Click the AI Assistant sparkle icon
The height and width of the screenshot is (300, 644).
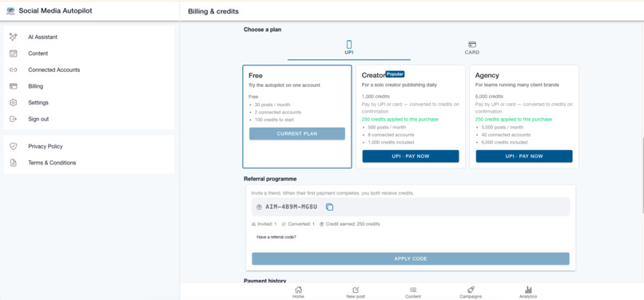[x=13, y=37]
